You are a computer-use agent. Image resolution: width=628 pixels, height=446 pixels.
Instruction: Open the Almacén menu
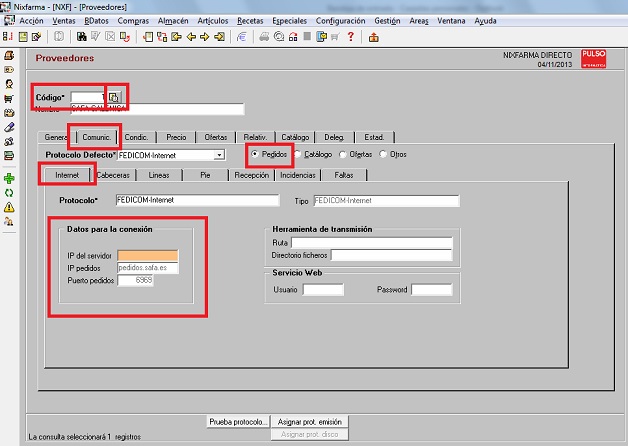[173, 21]
